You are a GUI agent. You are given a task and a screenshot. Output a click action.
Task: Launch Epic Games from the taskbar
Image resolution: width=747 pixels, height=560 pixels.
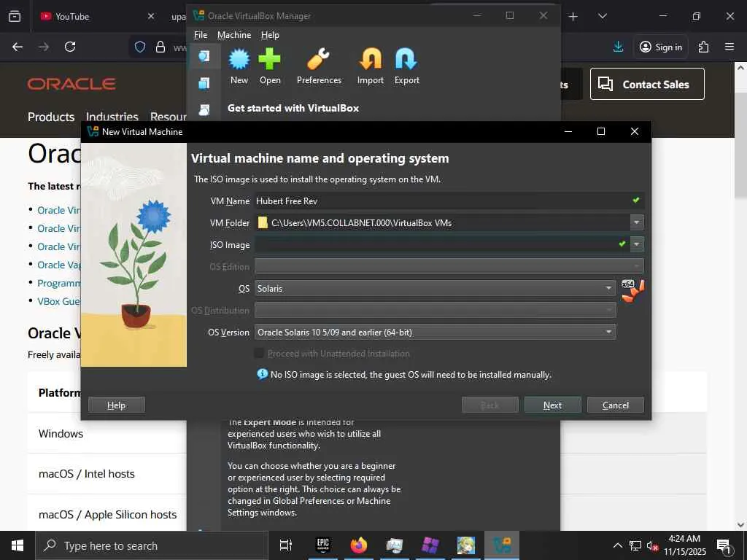[323, 545]
